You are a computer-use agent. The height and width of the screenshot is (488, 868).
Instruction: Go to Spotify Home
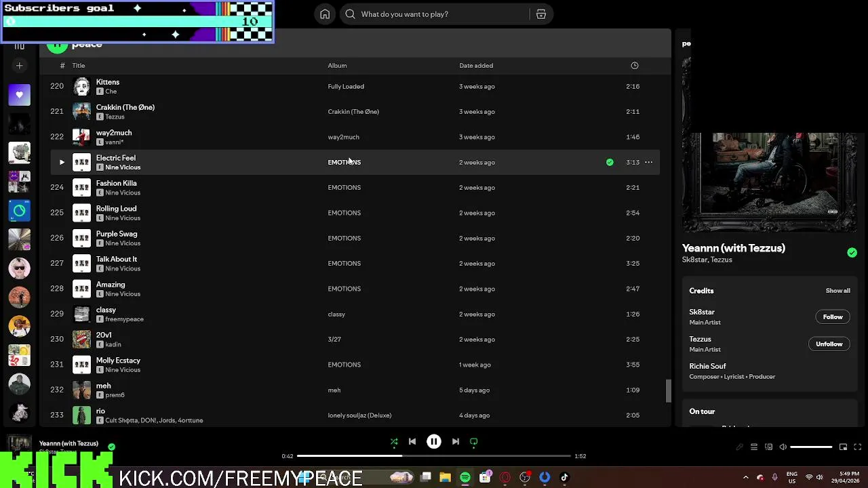tap(325, 14)
